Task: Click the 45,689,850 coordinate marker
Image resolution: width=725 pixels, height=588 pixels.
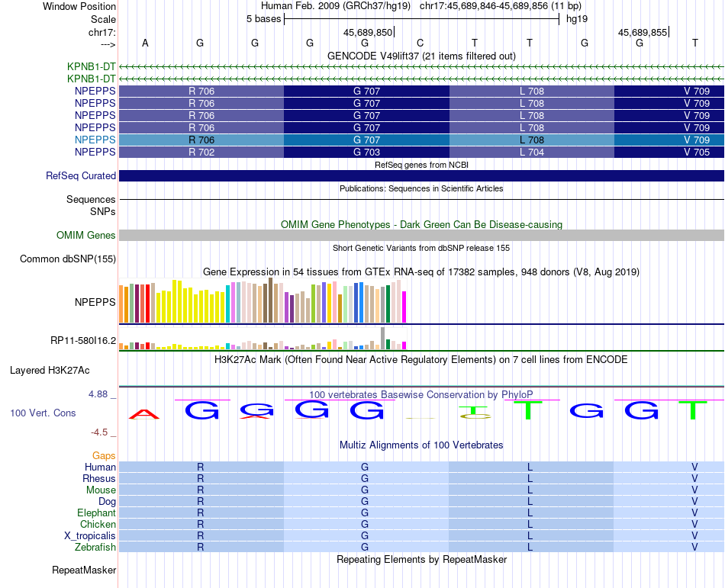Action: [368, 32]
